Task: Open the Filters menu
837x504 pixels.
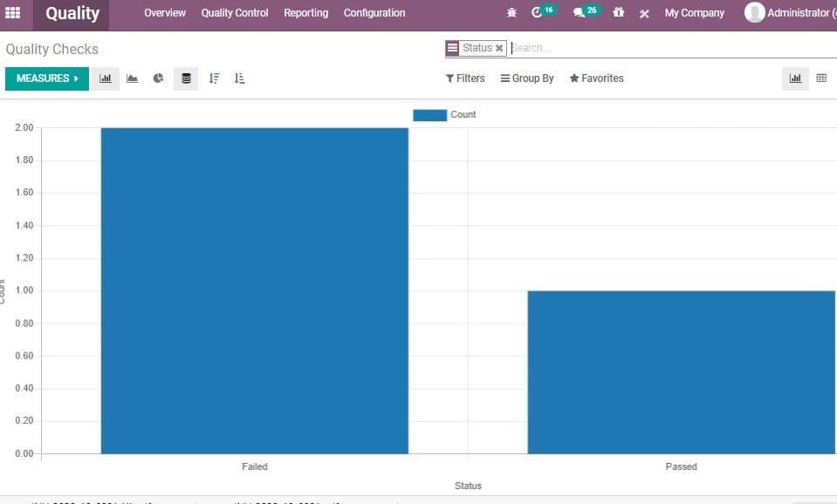Action: [x=464, y=78]
